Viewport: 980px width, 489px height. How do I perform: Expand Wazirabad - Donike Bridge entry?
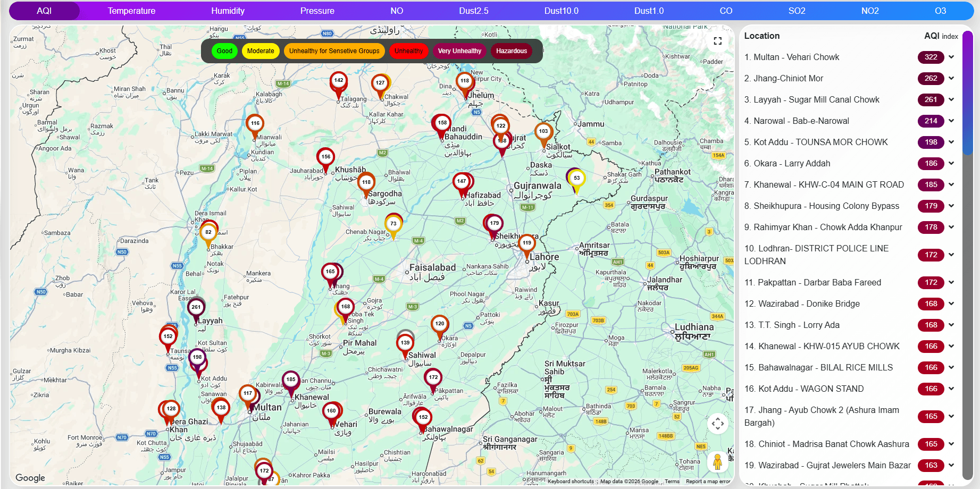coord(951,303)
